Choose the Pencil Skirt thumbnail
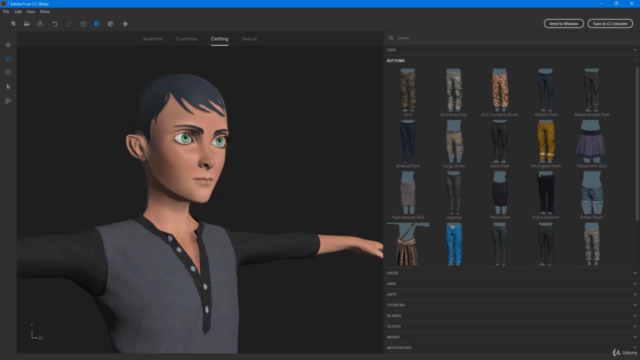 500,193
